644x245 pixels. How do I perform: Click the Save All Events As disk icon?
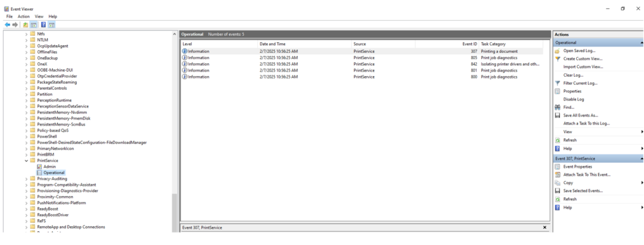tap(557, 116)
